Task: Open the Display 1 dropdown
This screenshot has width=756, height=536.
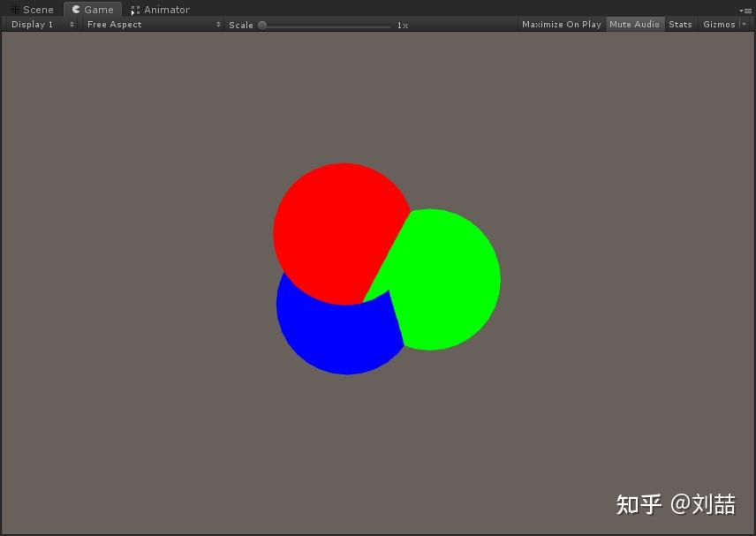Action: point(42,25)
